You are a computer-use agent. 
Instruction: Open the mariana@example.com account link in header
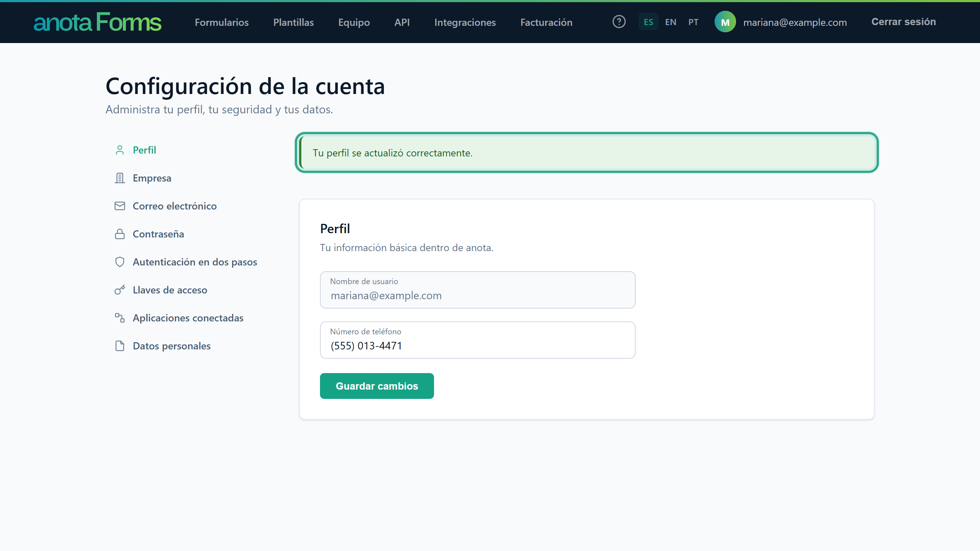(795, 23)
